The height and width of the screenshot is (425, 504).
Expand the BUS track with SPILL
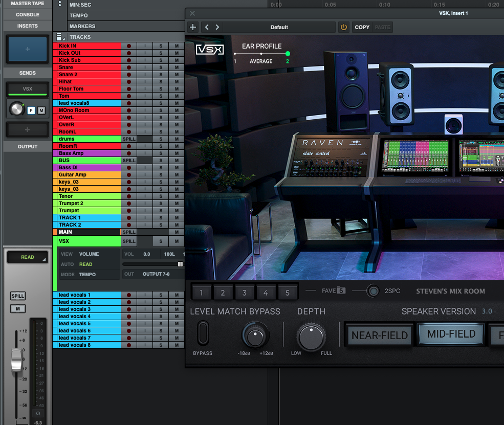[x=129, y=161]
